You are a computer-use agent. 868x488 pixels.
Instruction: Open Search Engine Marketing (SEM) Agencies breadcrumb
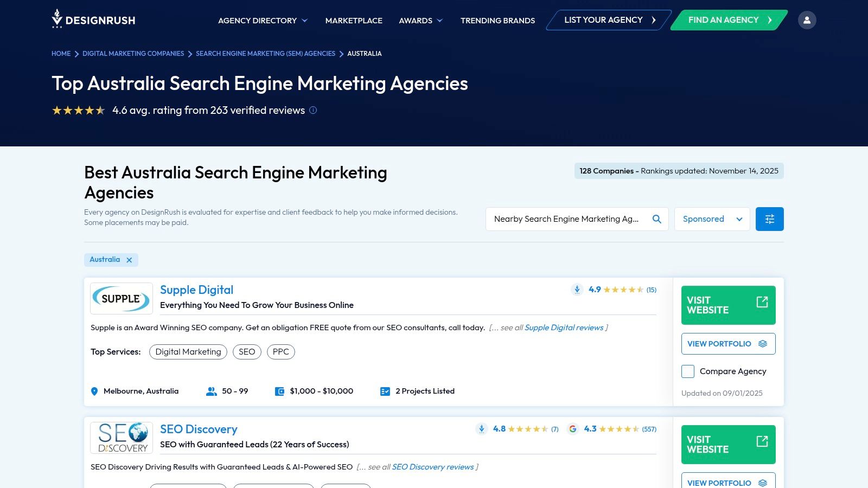click(265, 54)
